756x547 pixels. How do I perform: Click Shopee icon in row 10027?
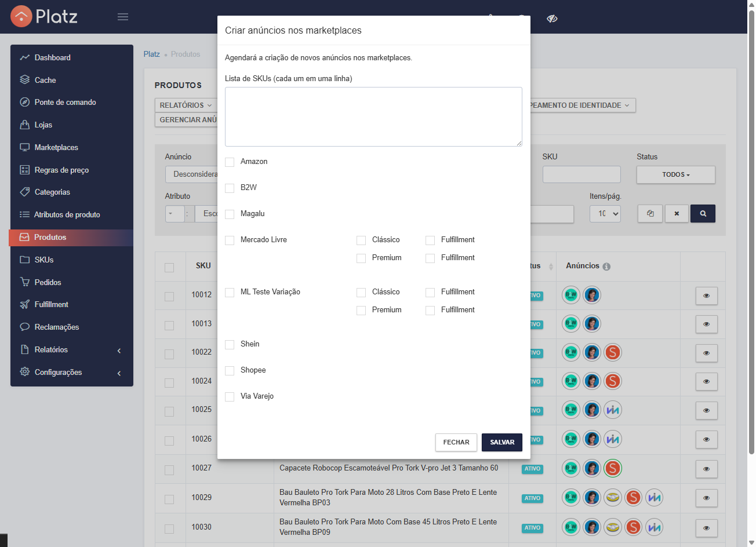pyautogui.click(x=613, y=468)
